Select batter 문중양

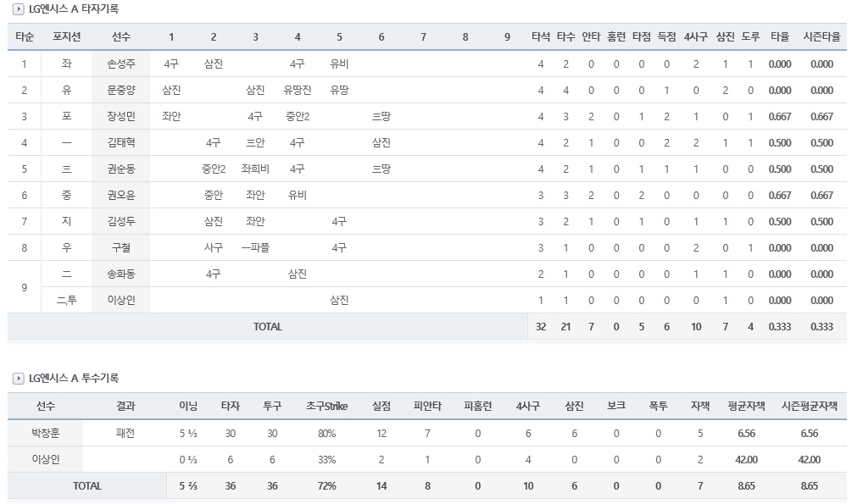[120, 90]
